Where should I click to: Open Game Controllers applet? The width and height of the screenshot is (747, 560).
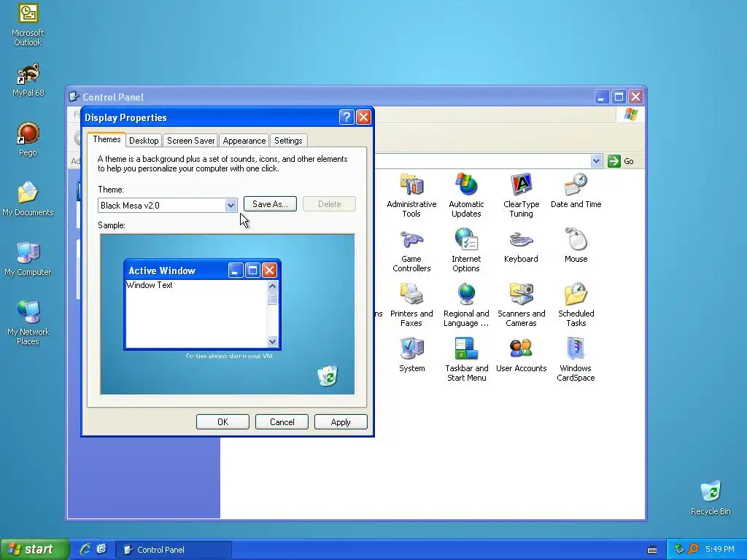tap(411, 250)
